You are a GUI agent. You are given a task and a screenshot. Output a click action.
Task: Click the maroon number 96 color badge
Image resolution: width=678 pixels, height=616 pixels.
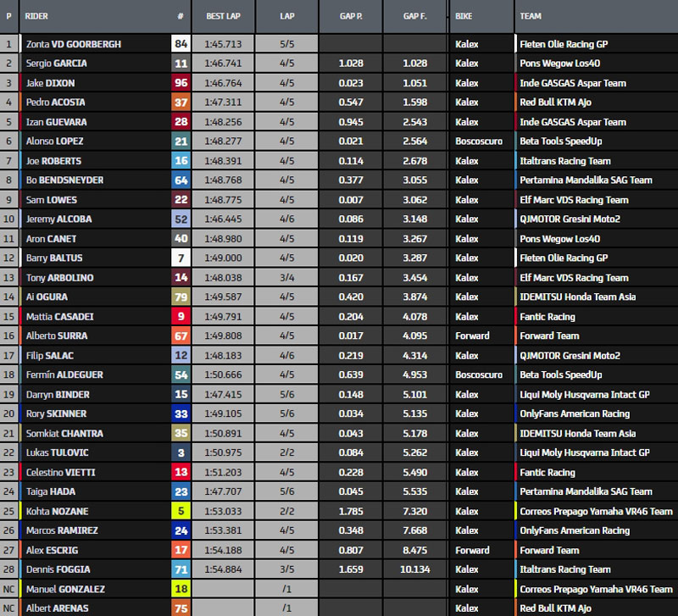click(x=181, y=83)
